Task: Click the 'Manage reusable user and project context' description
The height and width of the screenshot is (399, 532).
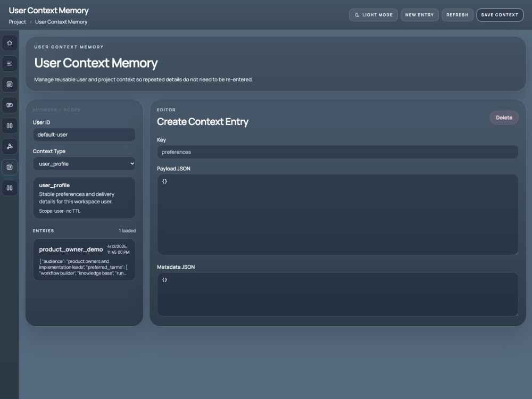Action: (144, 80)
